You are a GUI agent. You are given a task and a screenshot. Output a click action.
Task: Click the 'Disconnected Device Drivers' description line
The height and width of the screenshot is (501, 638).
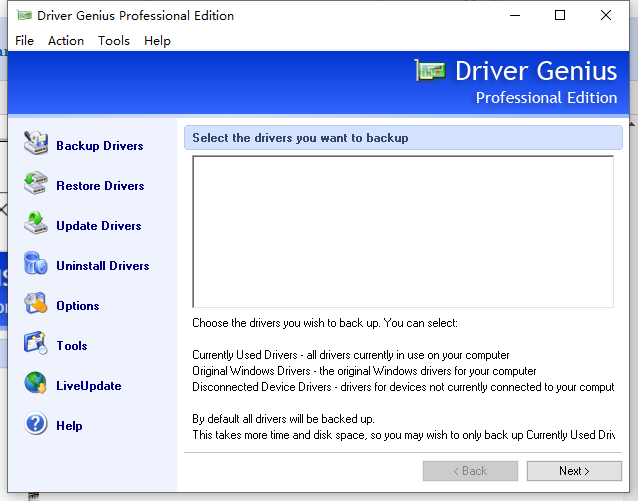coord(403,387)
